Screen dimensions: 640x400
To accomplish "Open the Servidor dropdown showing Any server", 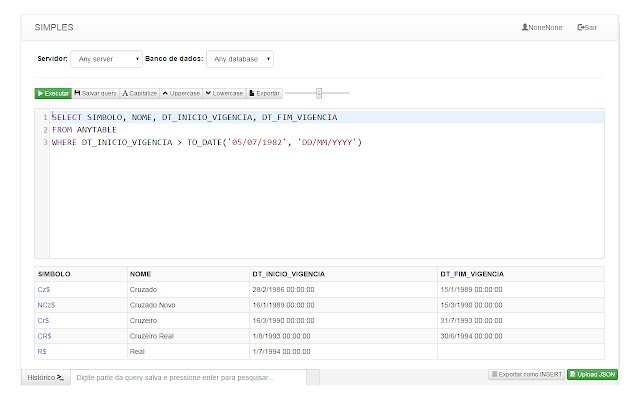I will (107, 59).
